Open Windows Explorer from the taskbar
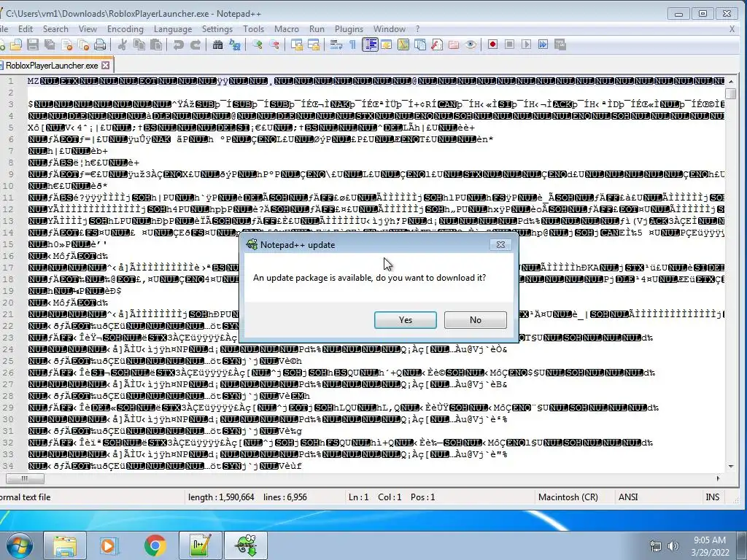The width and height of the screenshot is (747, 560). click(65, 545)
